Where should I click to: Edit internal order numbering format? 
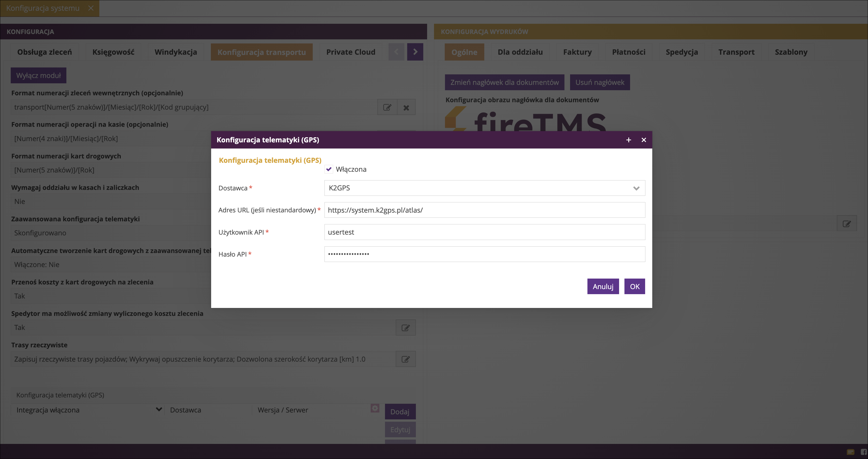pos(387,107)
